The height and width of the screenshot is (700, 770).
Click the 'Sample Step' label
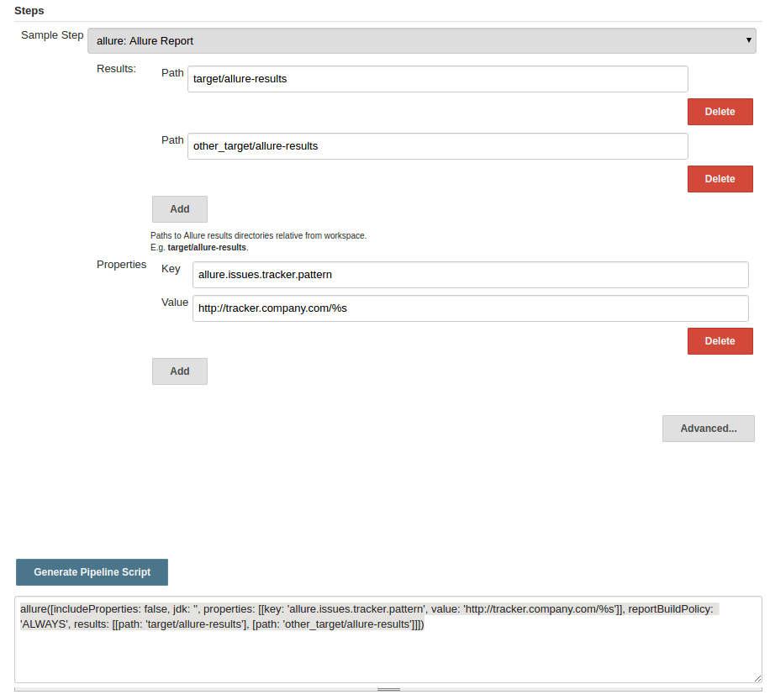click(52, 35)
